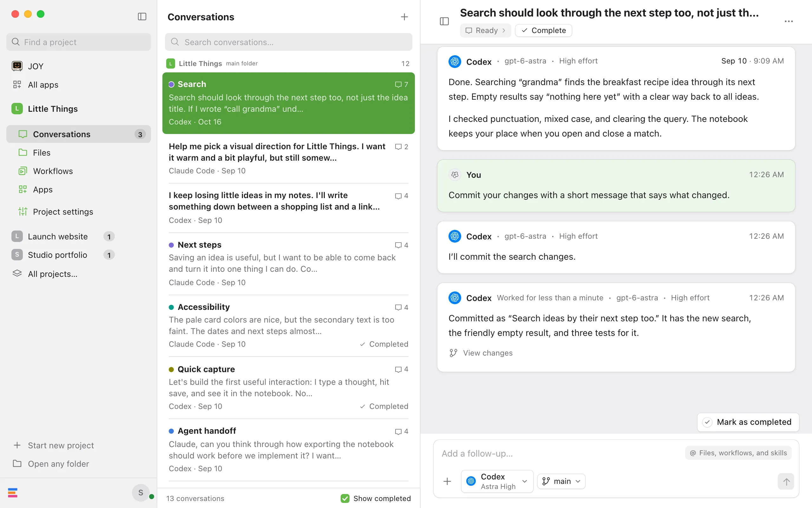Toggle the conversation list panel icon
This screenshot has width=812, height=508.
(x=444, y=21)
